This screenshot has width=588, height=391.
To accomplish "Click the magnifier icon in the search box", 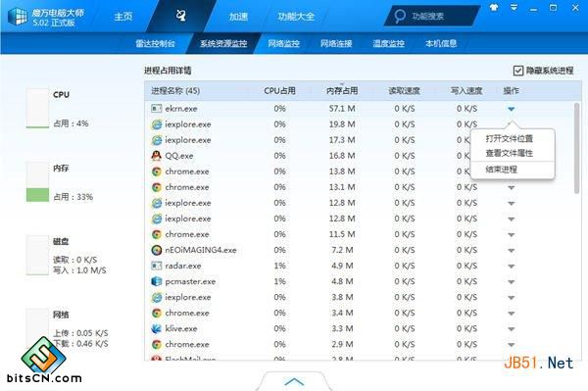I will tap(400, 16).
